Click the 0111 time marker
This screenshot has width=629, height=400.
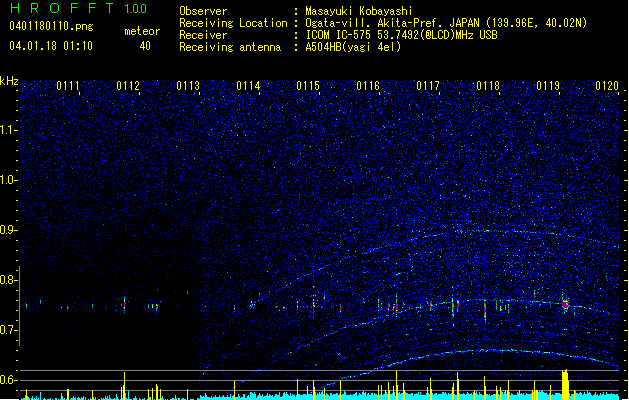(68, 86)
